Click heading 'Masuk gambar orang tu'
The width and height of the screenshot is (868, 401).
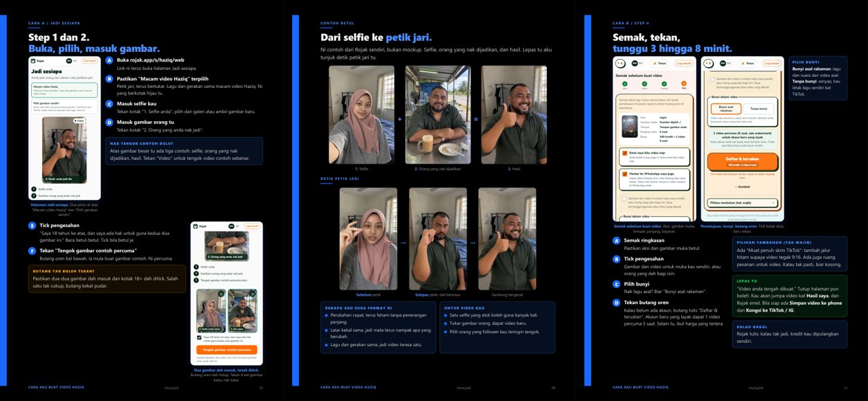click(x=145, y=123)
